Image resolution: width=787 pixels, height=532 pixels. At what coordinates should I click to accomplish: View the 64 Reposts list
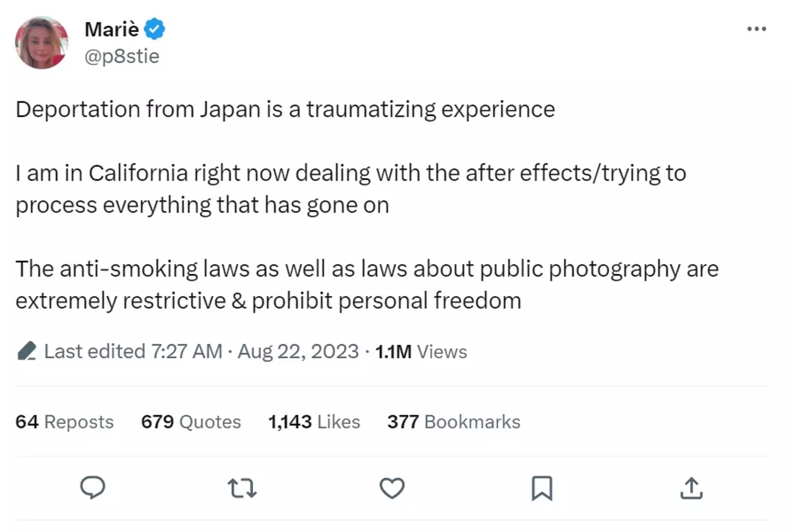64,422
